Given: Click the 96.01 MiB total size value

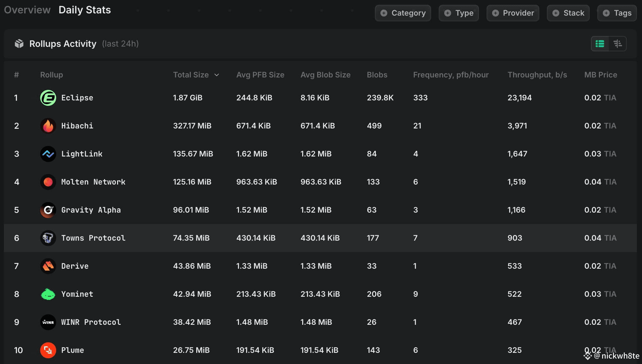Looking at the screenshot, I should (x=191, y=210).
